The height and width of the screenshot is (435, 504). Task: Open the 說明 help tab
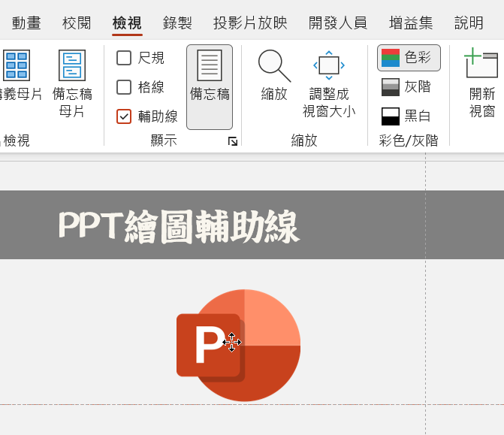pos(469,23)
